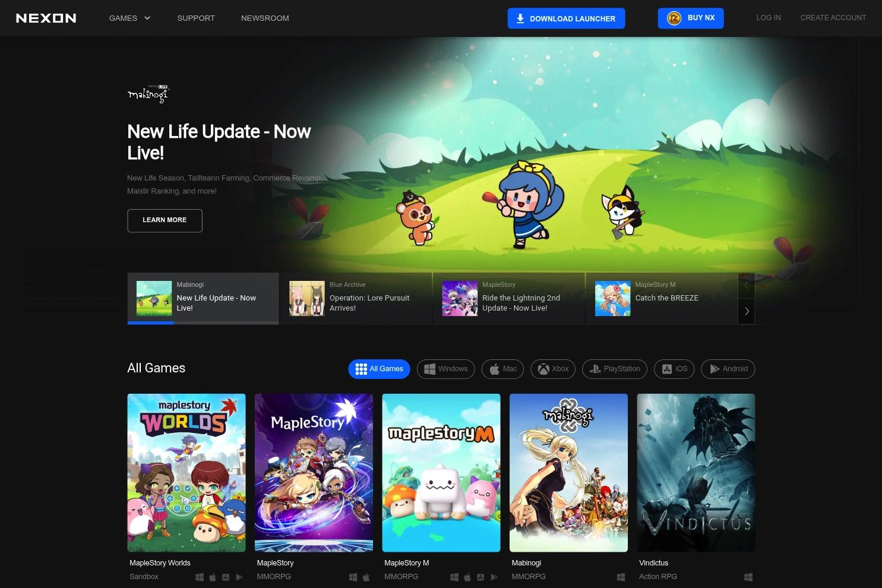Filter games by Windows platform
Viewport: 882px width, 588px height.
(x=446, y=369)
